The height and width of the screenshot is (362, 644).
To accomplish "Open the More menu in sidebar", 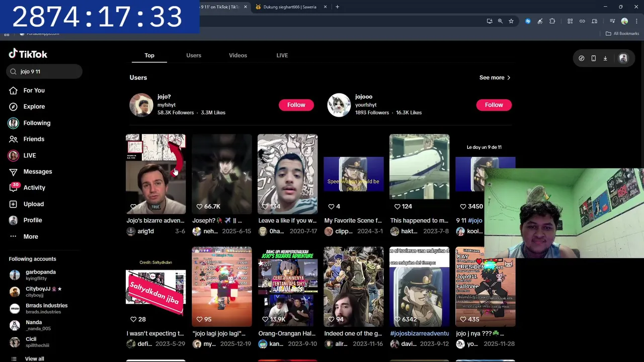I will pyautogui.click(x=30, y=236).
